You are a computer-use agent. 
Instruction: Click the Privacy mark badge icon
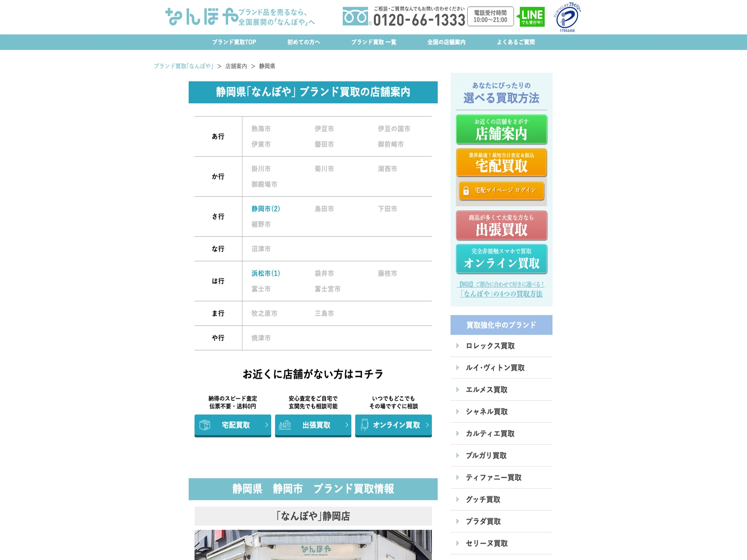coord(567,17)
